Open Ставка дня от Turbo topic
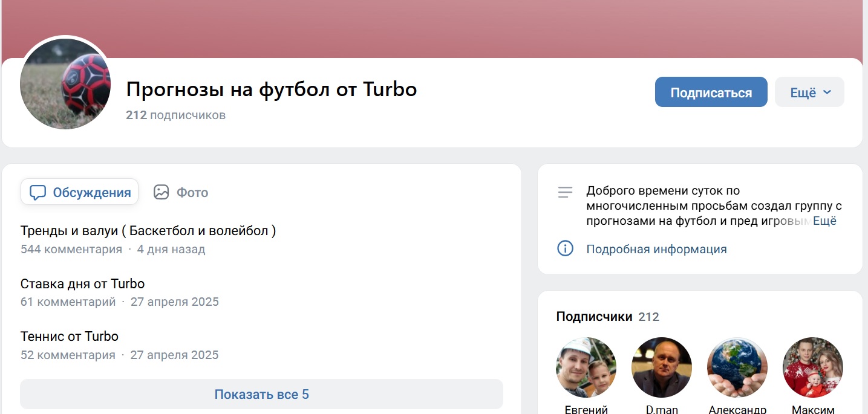The width and height of the screenshot is (868, 414). 82,283
